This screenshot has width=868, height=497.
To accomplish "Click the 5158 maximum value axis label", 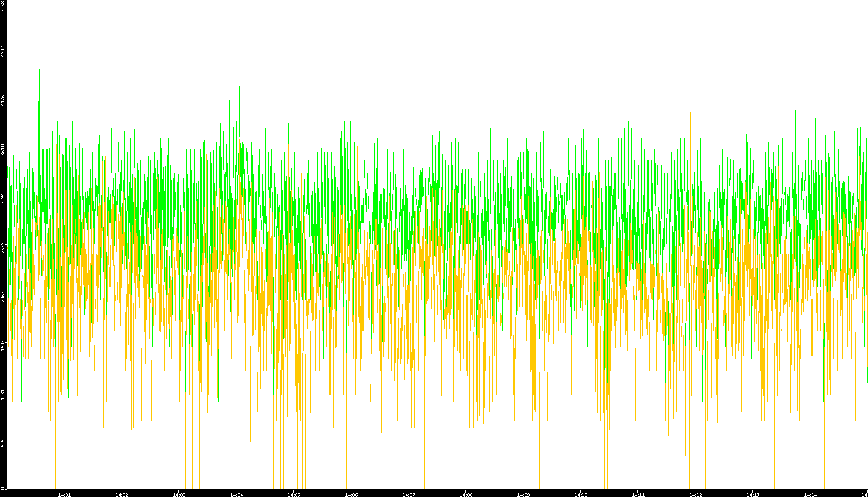I will click(3, 6).
